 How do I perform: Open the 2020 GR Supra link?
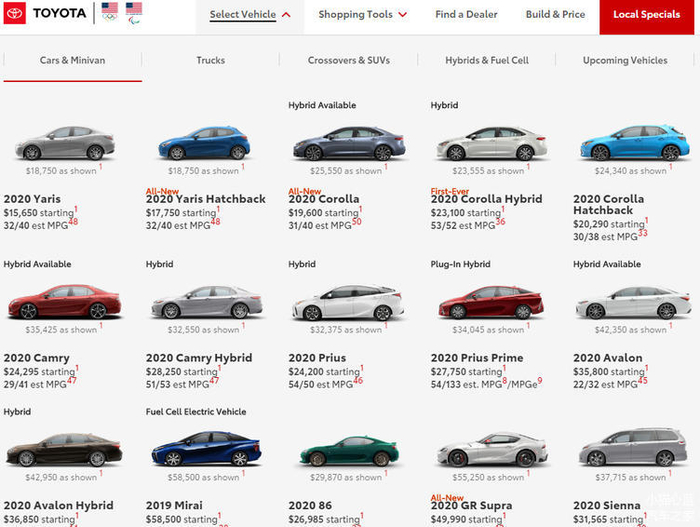[471, 505]
